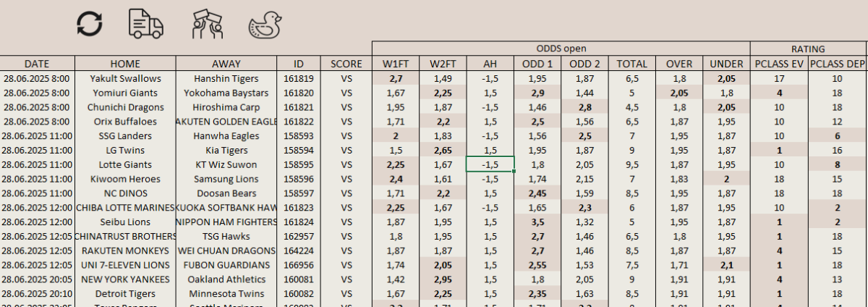Click the PCLASS EV column header
The width and height of the screenshot is (868, 307).
pos(779,64)
